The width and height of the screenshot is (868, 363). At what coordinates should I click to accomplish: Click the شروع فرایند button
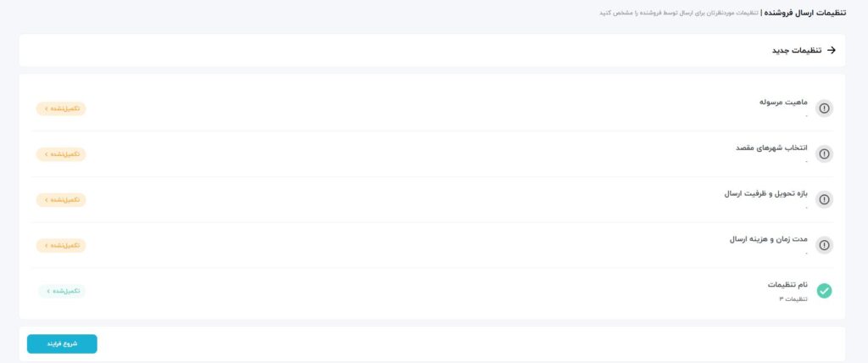pyautogui.click(x=62, y=343)
